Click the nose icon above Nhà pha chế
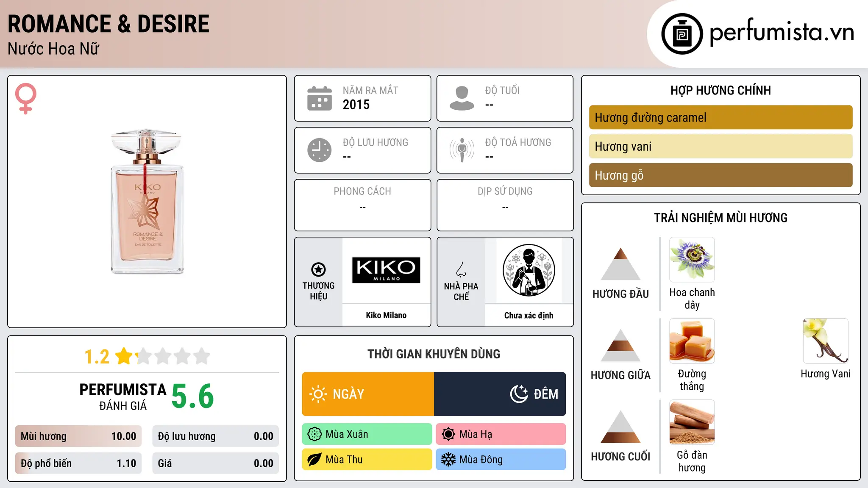Viewport: 868px width, 488px height. click(x=461, y=269)
